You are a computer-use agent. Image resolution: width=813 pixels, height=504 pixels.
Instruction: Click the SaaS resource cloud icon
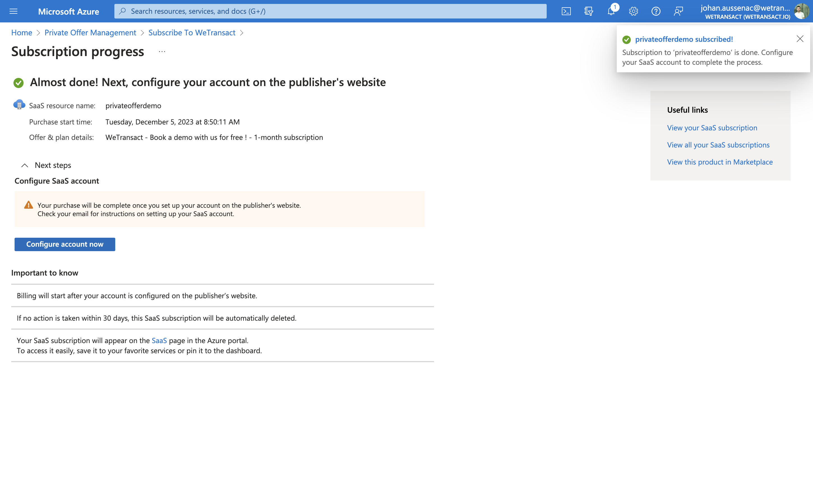click(19, 104)
